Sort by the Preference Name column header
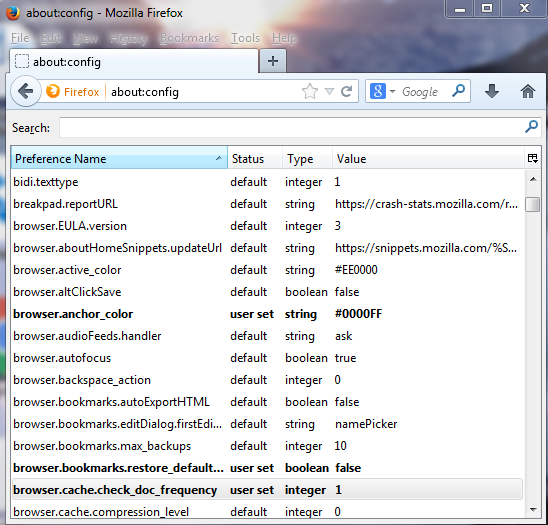This screenshot has height=525, width=548. [x=119, y=158]
